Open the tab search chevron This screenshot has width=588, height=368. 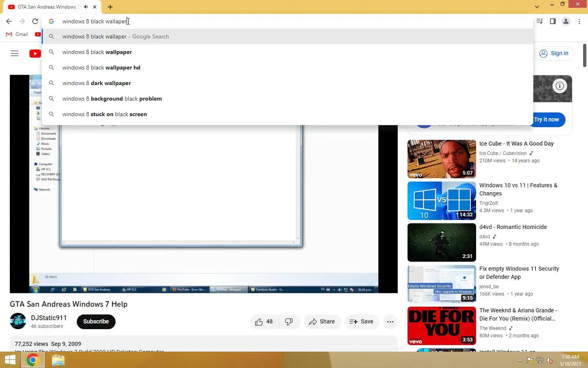(537, 7)
